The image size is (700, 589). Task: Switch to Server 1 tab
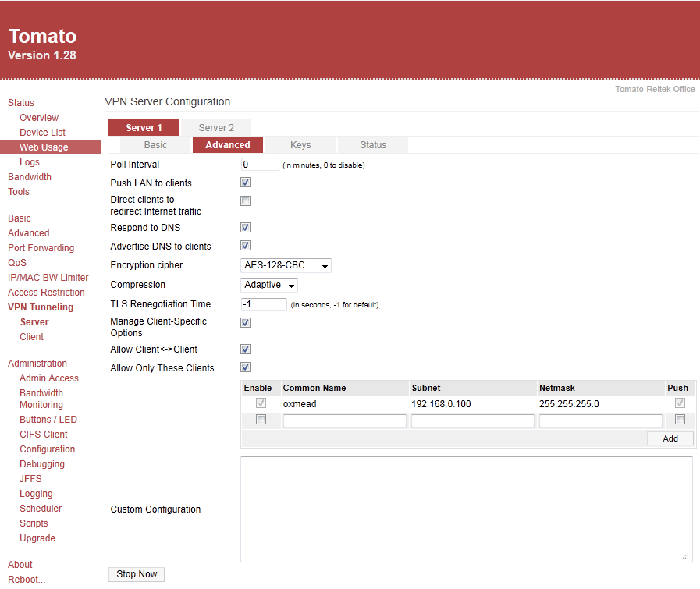[144, 128]
